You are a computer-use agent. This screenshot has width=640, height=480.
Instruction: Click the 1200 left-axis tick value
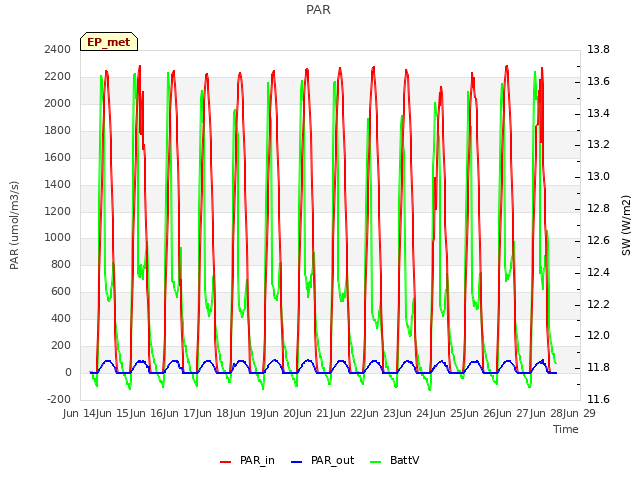58,211
